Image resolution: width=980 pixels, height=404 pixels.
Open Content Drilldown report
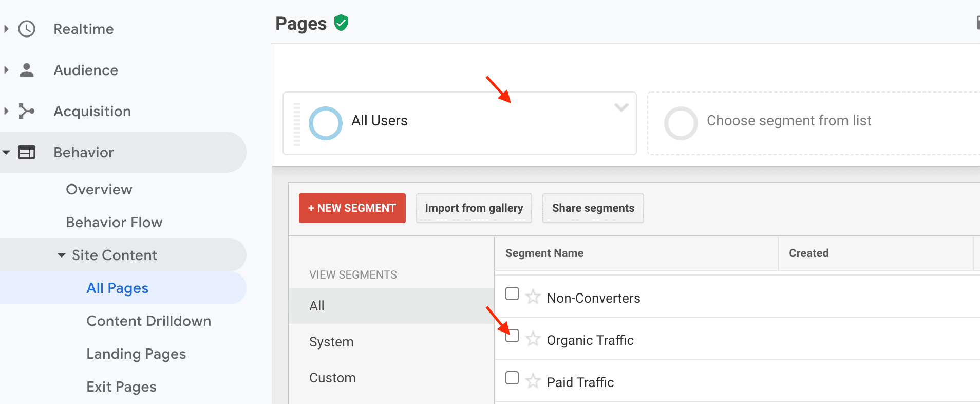149,321
